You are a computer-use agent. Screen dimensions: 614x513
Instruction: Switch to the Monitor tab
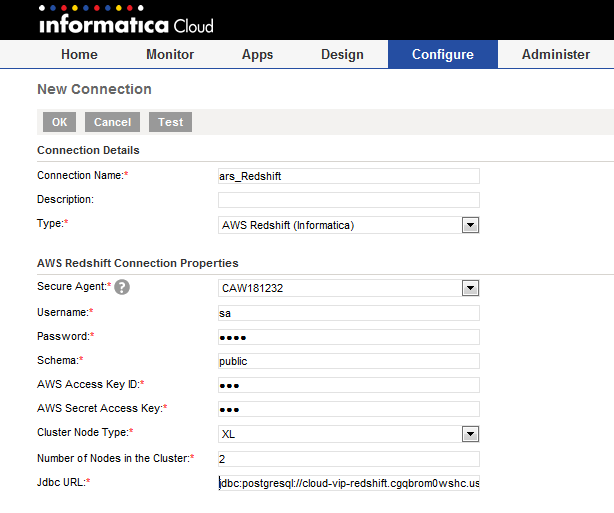[170, 54]
